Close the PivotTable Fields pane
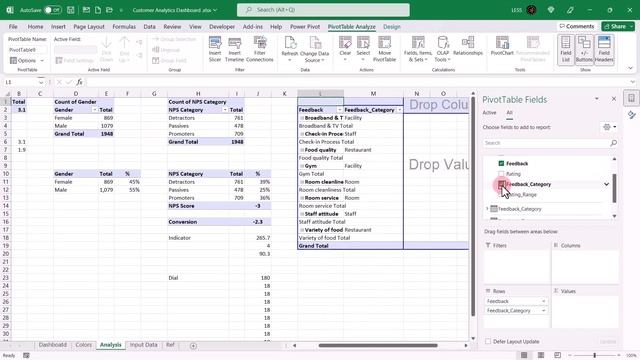640x360 pixels. pos(613,99)
